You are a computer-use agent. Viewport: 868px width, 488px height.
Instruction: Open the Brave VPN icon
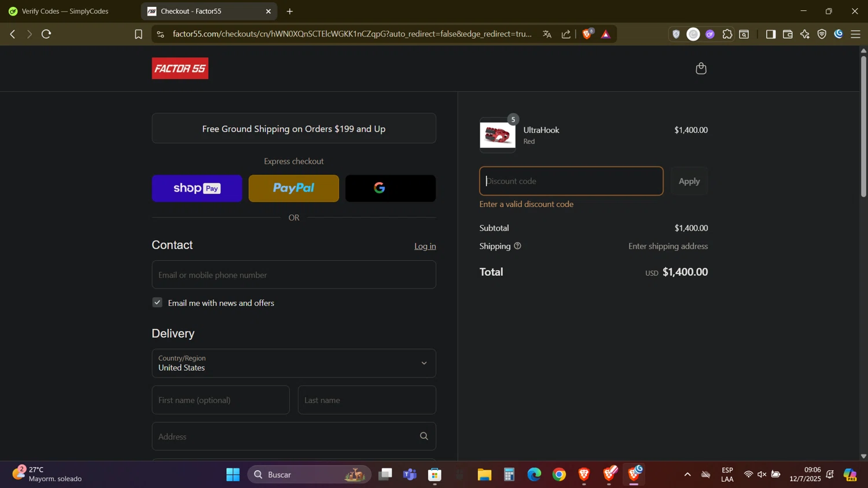pos(822,34)
